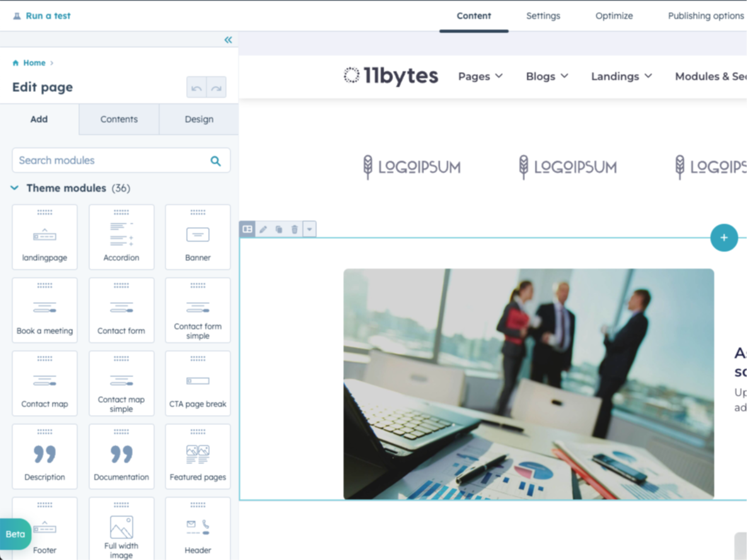This screenshot has width=747, height=560.
Task: Clone the section with the duplicate icon
Action: pyautogui.click(x=279, y=230)
